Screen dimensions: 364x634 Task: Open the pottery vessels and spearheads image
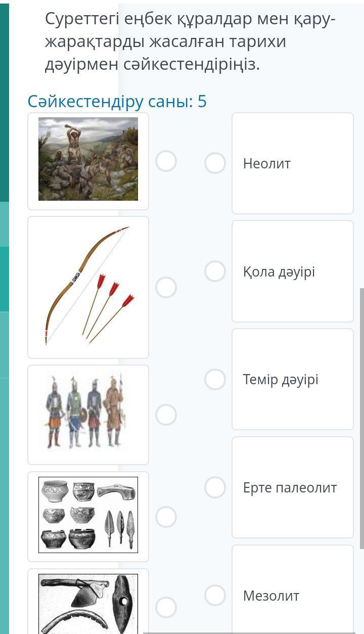pyautogui.click(x=88, y=515)
